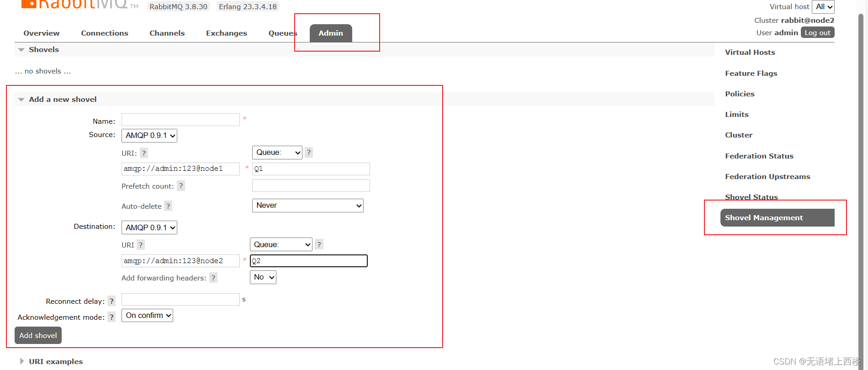Viewport: 868px width, 370px height.
Task: Open help for Add forwarding headers
Action: tap(213, 278)
